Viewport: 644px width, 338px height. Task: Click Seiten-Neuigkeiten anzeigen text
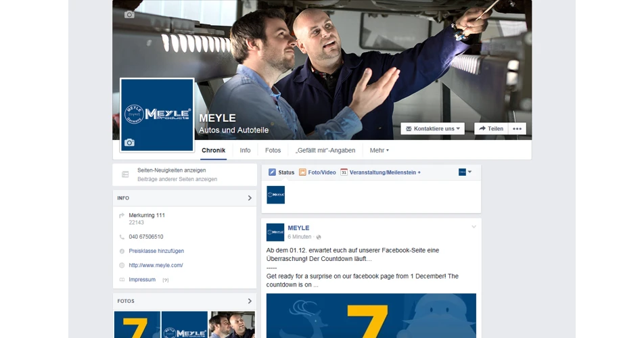[172, 170]
